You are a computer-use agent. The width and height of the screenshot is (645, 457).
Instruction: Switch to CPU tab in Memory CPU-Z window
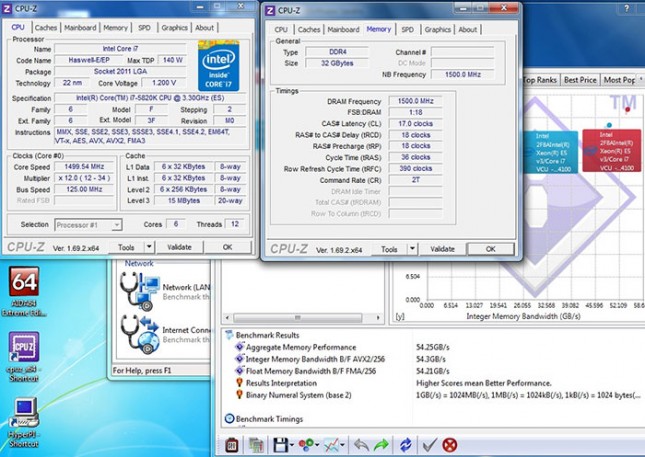pyautogui.click(x=281, y=29)
